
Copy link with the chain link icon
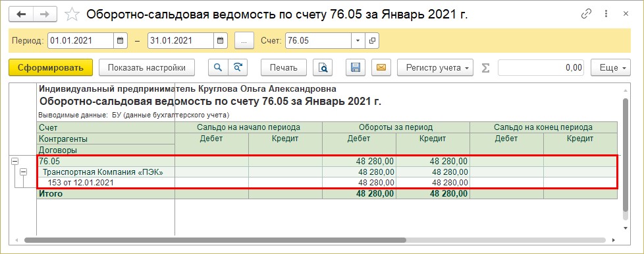pyautogui.click(x=586, y=14)
